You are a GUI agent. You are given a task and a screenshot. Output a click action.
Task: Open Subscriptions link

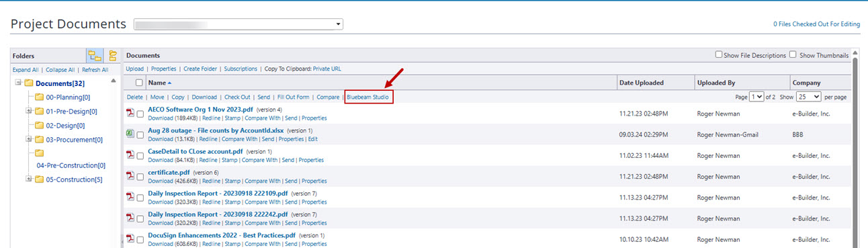tap(241, 69)
